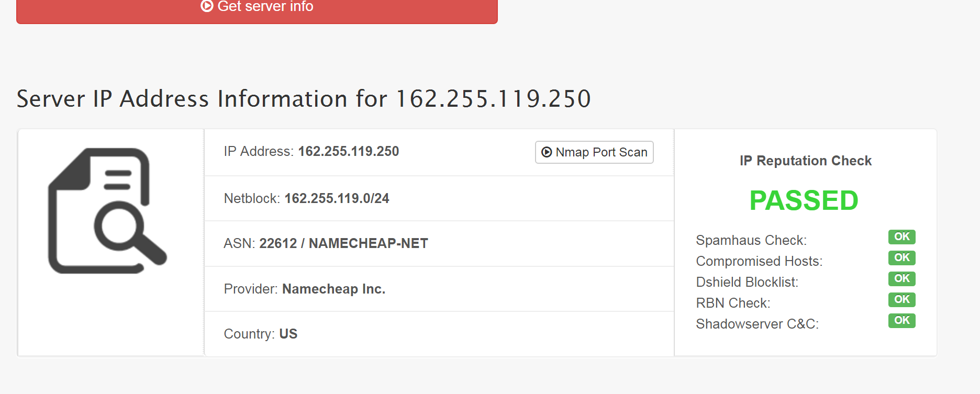Click the Shadowserver C&C label
980x394 pixels.
(x=757, y=324)
